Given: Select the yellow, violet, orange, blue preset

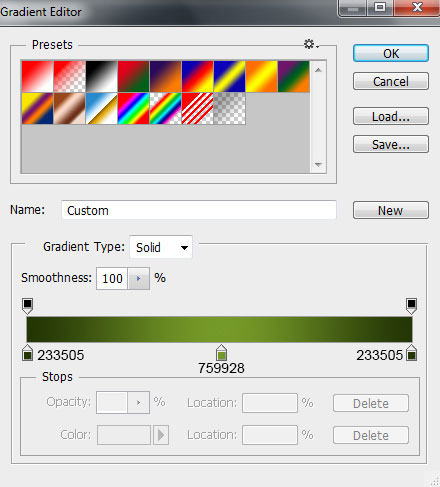Looking at the screenshot, I should [x=37, y=108].
